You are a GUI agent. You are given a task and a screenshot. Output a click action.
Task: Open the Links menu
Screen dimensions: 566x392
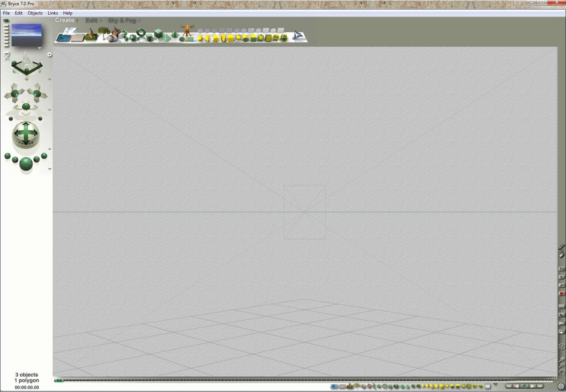(53, 13)
